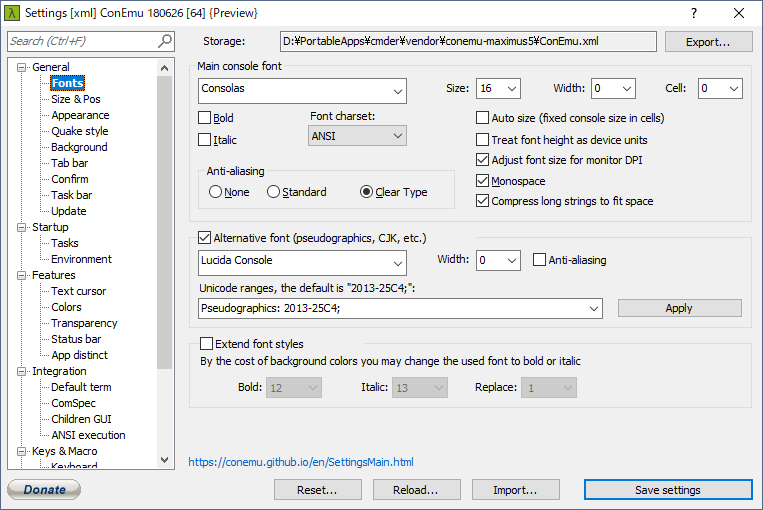The height and width of the screenshot is (510, 763).
Task: Select Standard anti-aliasing radio button
Action: [x=273, y=192]
